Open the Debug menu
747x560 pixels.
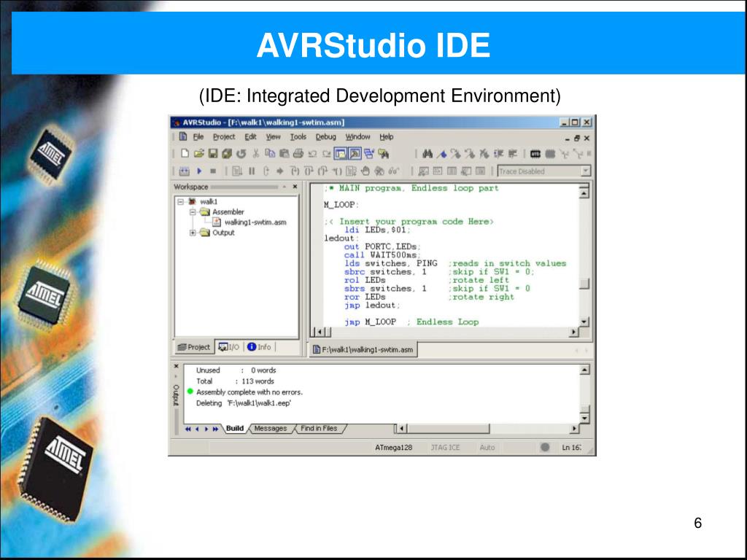pyautogui.click(x=326, y=136)
